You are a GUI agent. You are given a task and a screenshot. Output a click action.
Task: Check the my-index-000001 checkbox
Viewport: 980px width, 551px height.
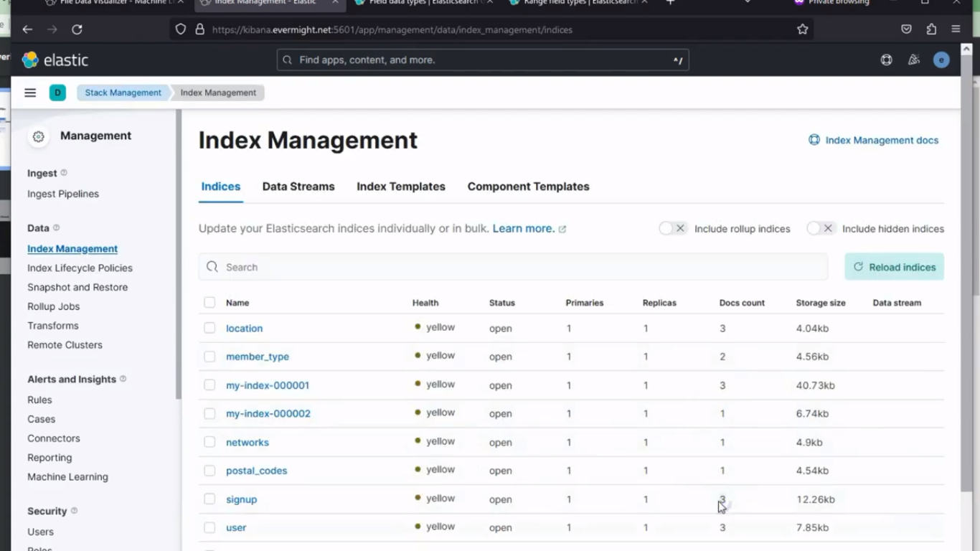209,385
